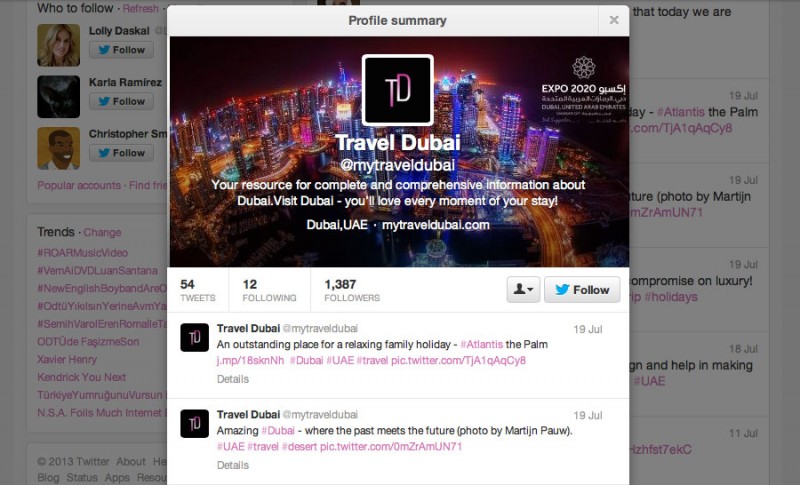800x485 pixels.
Task: Open the user actions dropdown beside Follow
Action: pos(523,290)
